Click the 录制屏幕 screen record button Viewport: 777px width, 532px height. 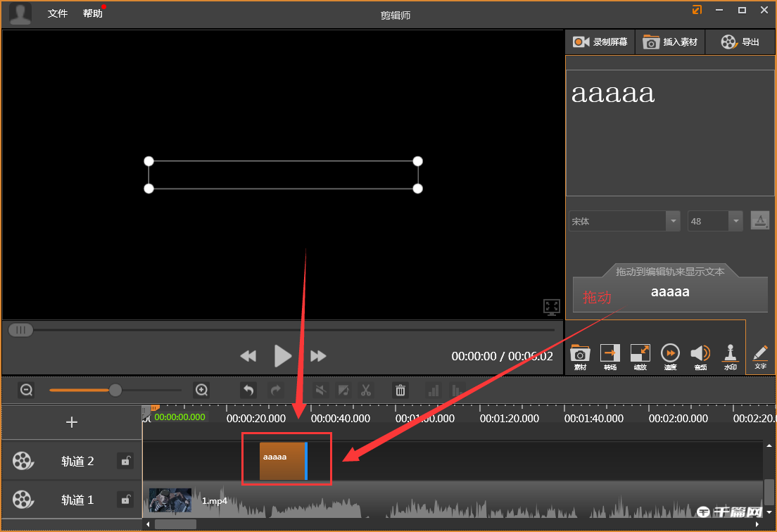600,42
